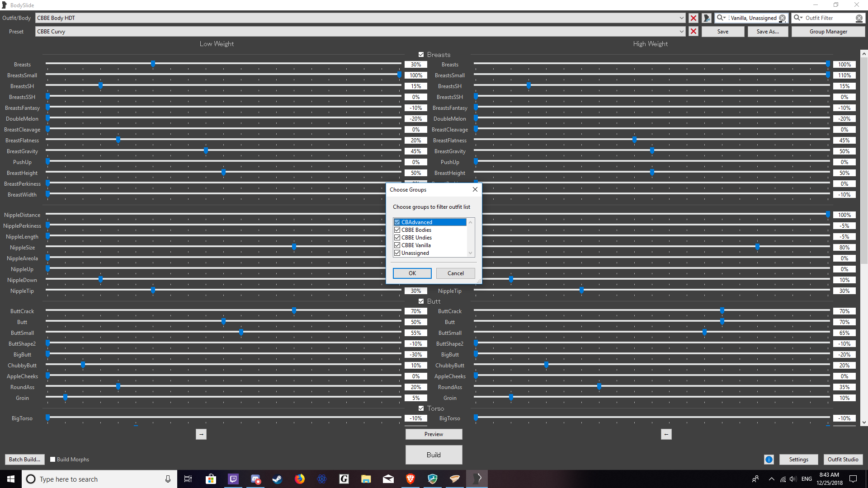Open the Group Manager
This screenshot has width=868, height=488.
828,32
